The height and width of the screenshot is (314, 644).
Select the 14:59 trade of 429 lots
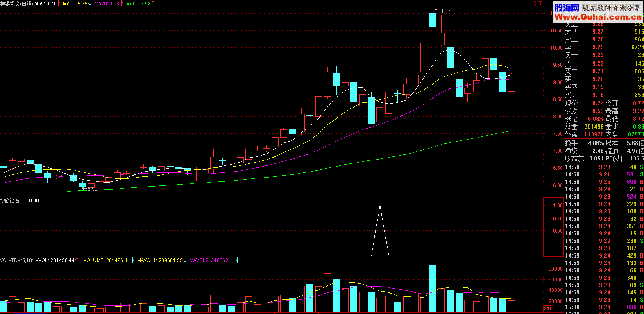tap(604, 255)
